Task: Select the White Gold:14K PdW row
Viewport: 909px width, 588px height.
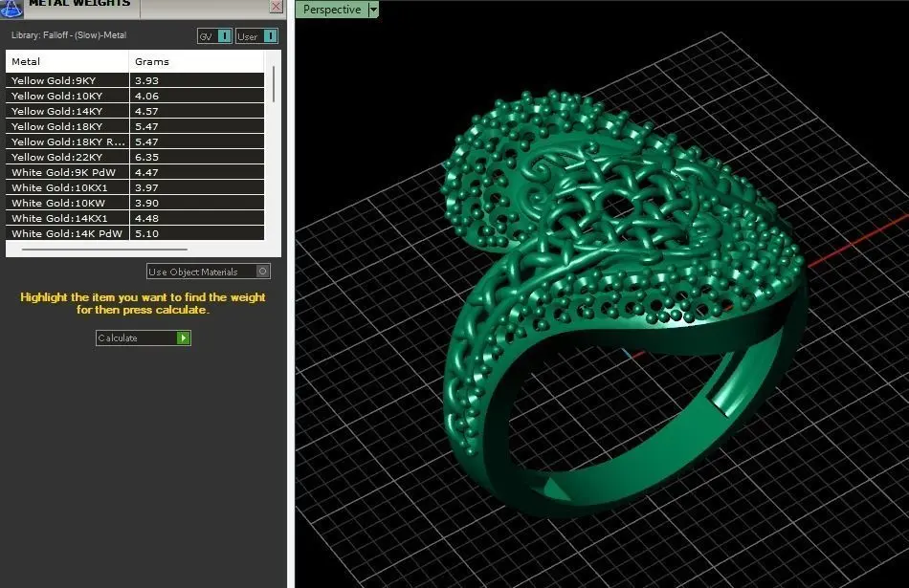Action: click(x=135, y=233)
